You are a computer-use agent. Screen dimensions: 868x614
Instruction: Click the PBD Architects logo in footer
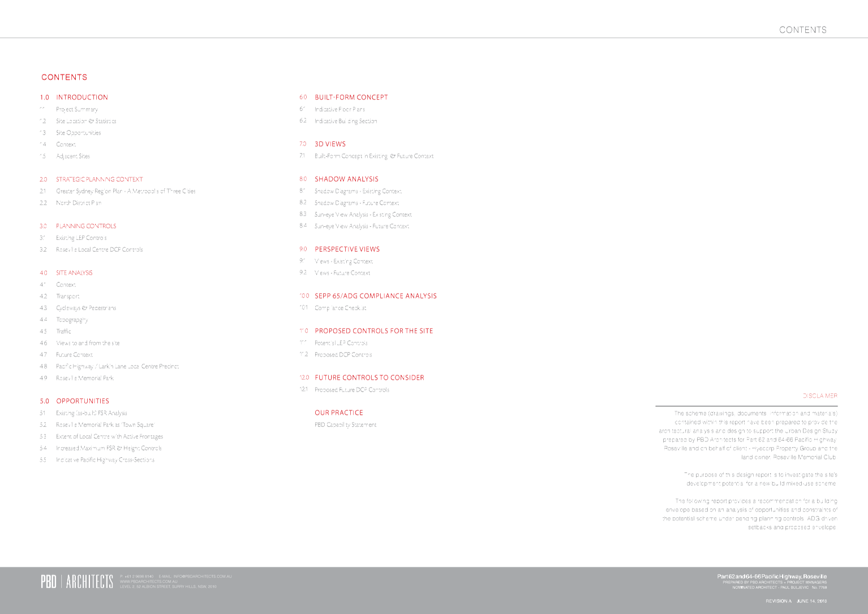(77, 582)
